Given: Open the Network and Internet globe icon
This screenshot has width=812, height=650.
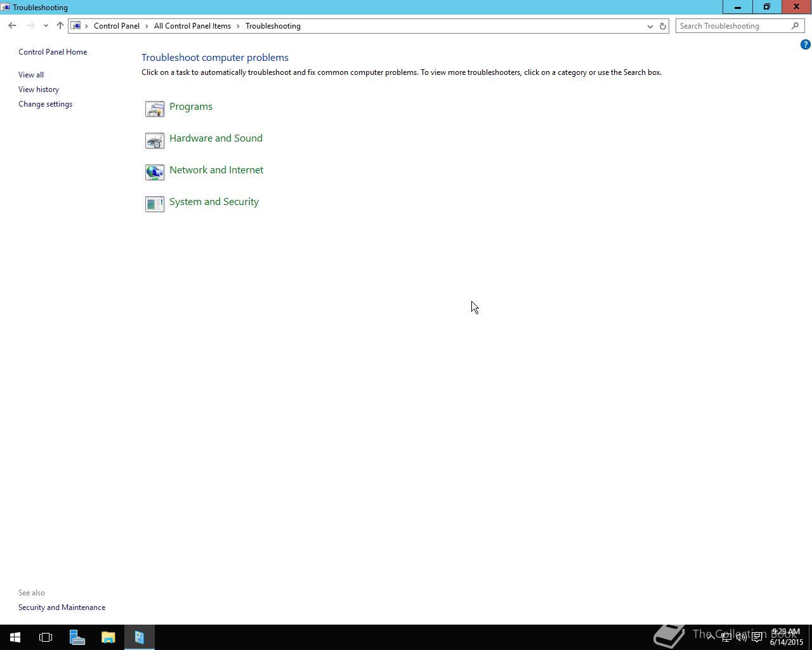Looking at the screenshot, I should (155, 172).
